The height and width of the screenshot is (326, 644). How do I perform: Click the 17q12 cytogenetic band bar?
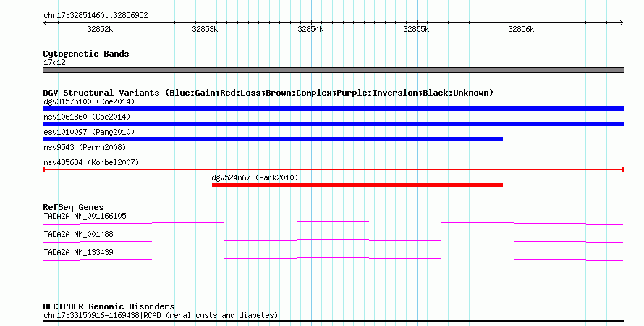coord(333,70)
